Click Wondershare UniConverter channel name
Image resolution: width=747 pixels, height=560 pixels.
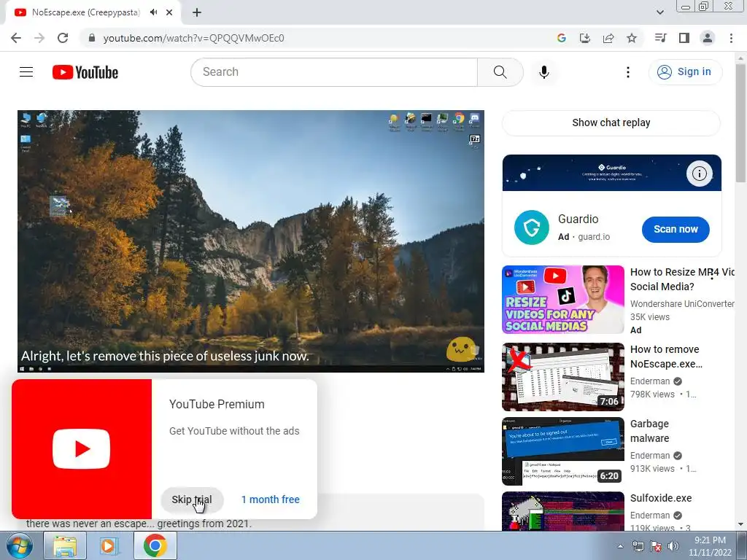pos(682,304)
